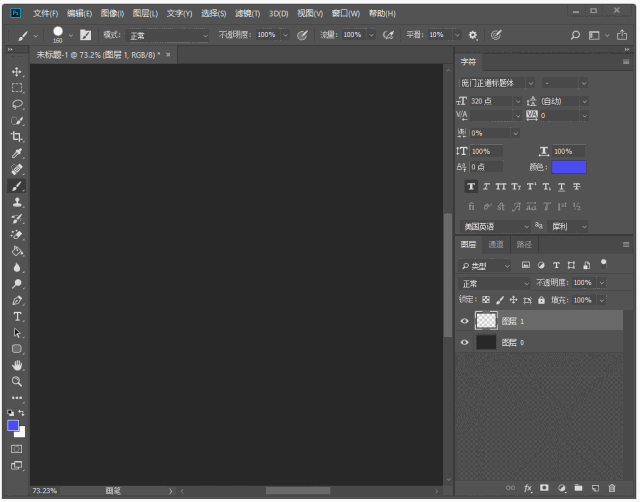Select the Paint Bucket tool

point(17,251)
